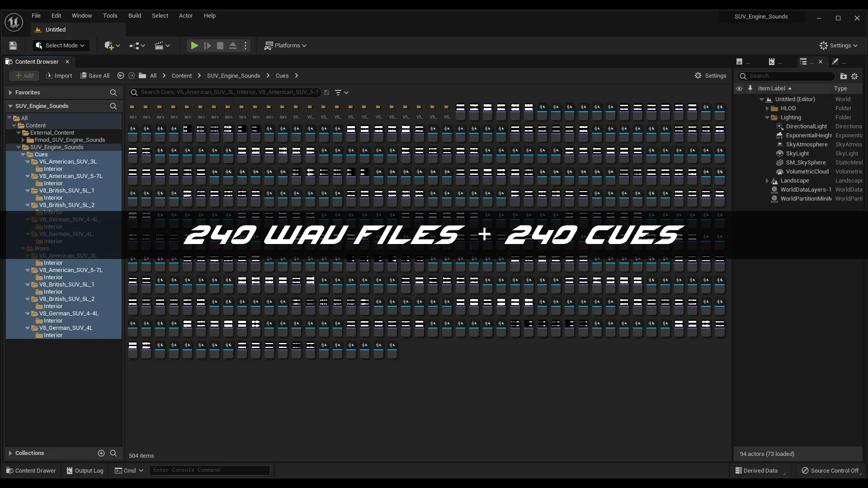Click the Stop simulation button
Screen dimensions: 868x488
coord(220,46)
